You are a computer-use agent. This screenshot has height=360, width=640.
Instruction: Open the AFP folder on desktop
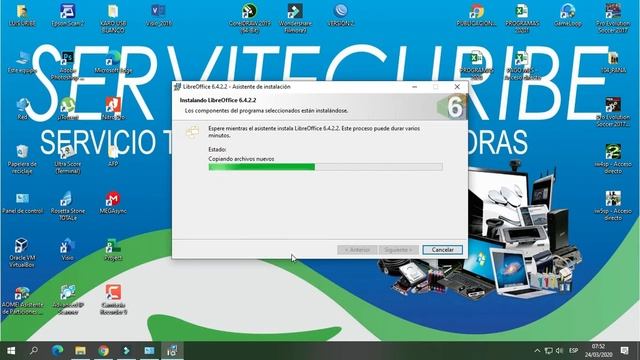tap(113, 156)
